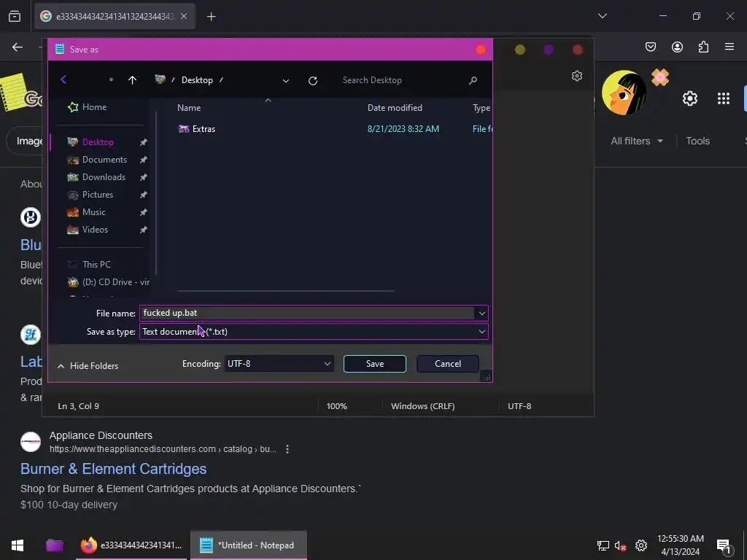Close the Save as dialog
747x560 pixels.
(x=481, y=50)
